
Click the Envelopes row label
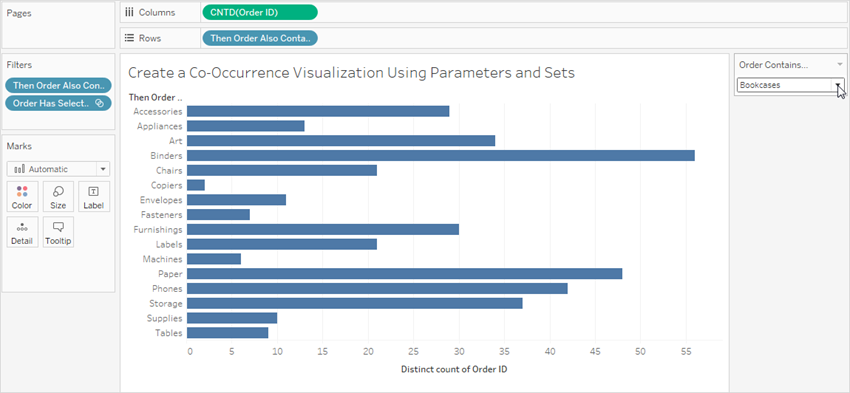161,200
